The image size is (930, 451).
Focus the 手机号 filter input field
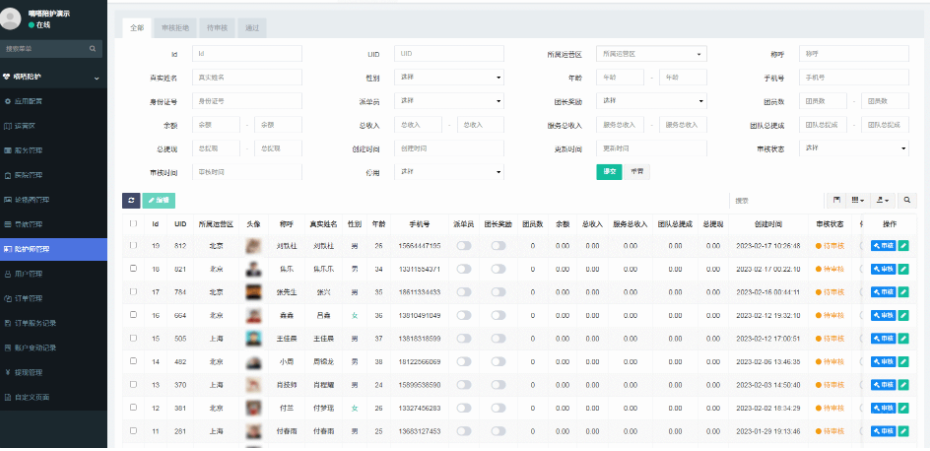854,77
